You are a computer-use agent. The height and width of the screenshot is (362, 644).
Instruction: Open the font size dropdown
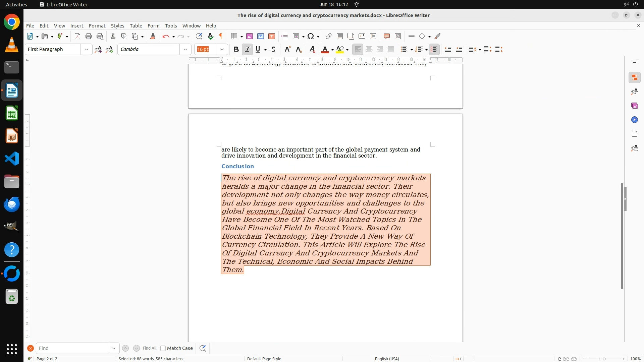pos(222,49)
